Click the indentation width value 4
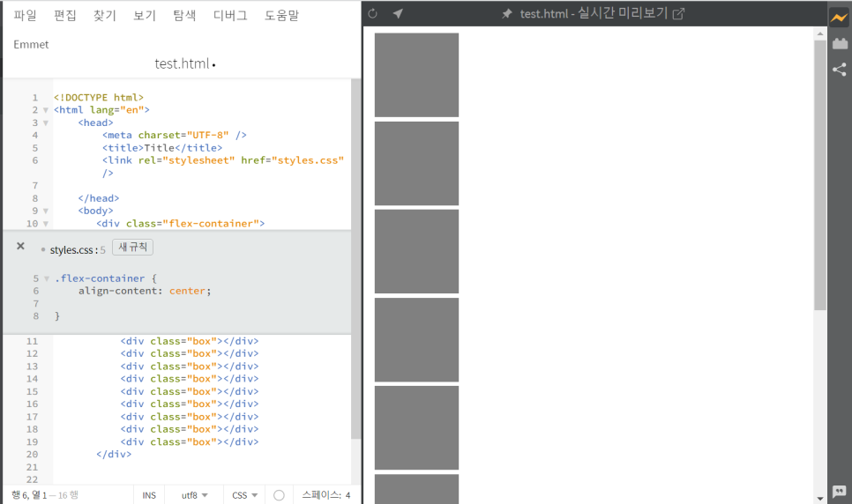The image size is (852, 504). tap(348, 495)
